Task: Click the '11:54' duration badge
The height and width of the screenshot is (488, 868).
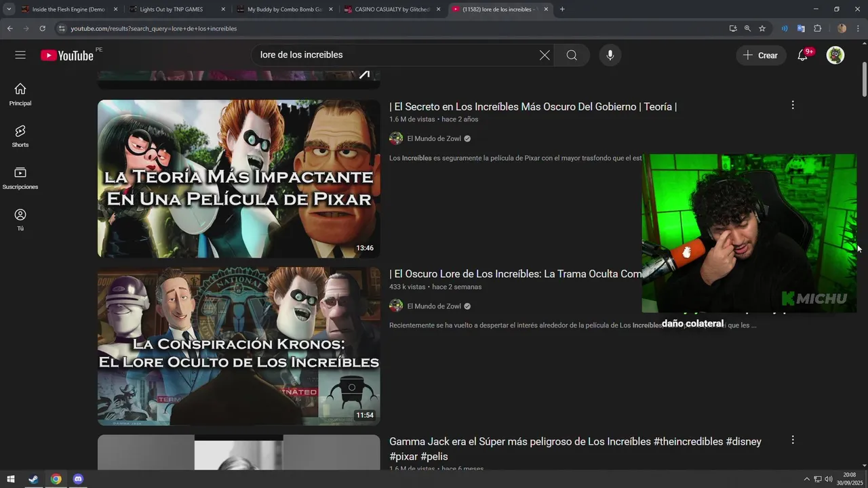Action: pos(365,415)
